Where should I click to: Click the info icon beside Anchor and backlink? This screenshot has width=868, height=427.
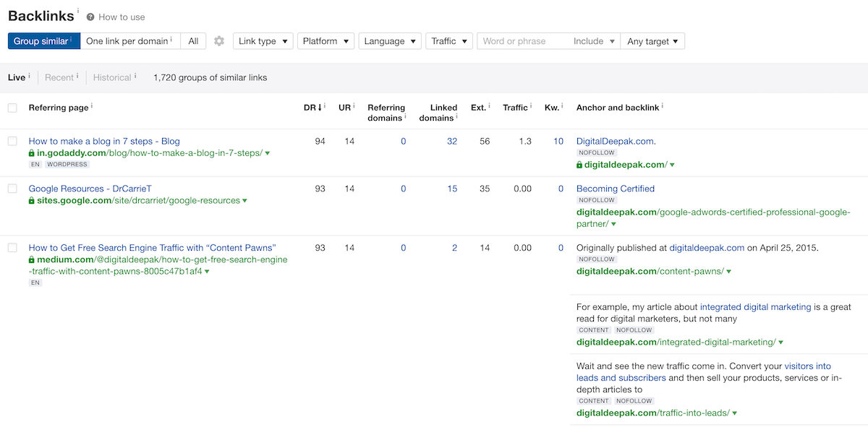[662, 107]
